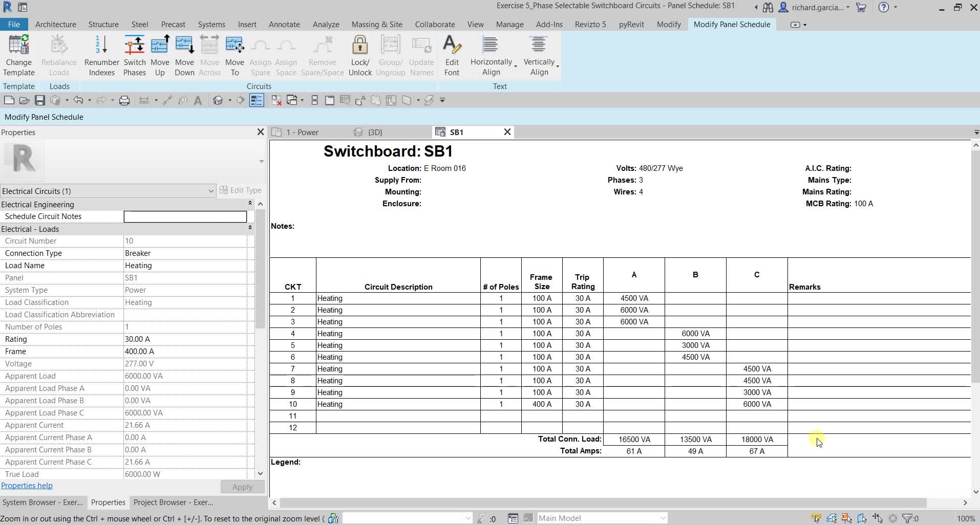Select the Assign Spare tool

click(x=260, y=53)
